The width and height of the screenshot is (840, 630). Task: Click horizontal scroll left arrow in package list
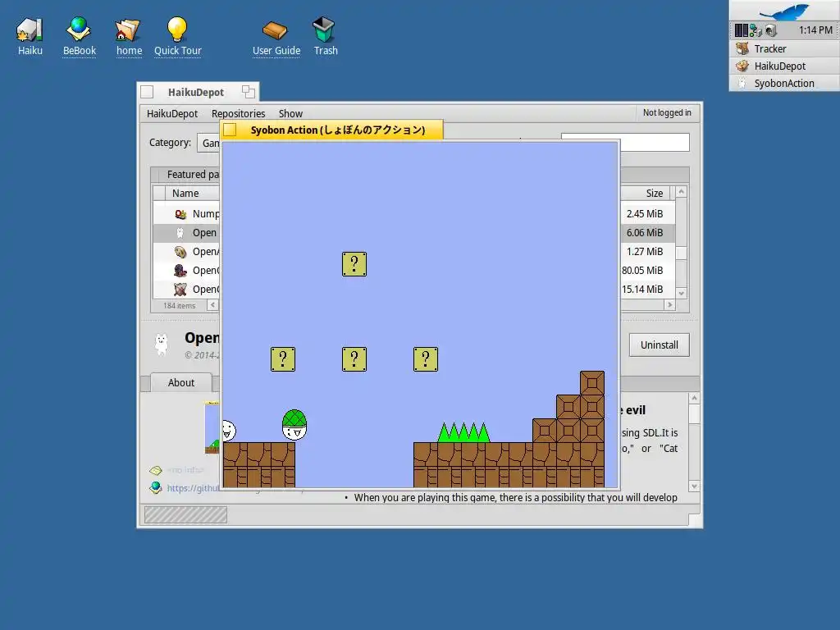(212, 305)
